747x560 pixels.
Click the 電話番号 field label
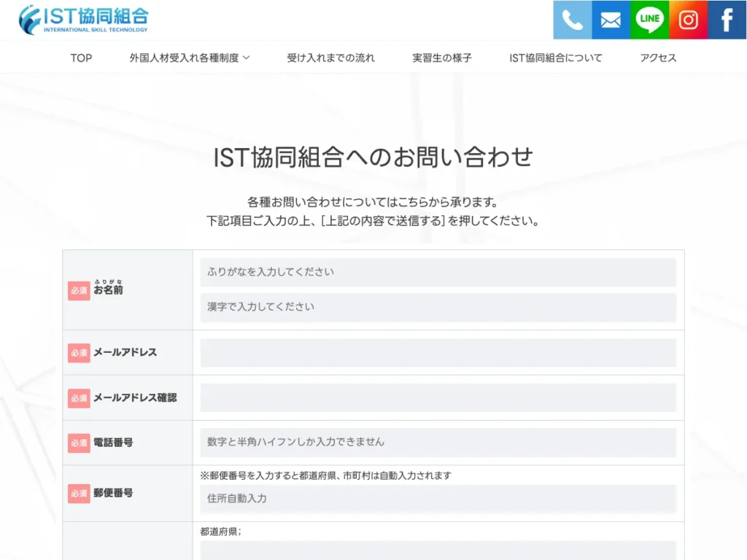113,443
